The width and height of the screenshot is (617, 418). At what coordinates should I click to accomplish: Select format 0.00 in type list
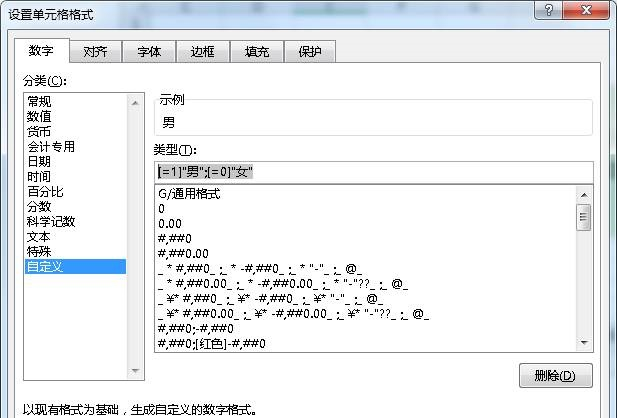[x=365, y=224]
